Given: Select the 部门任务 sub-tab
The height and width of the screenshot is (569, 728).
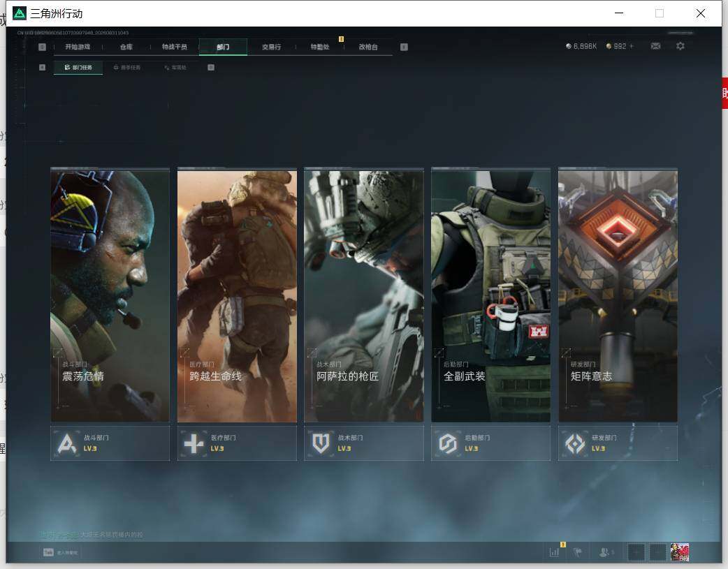Looking at the screenshot, I should point(78,67).
